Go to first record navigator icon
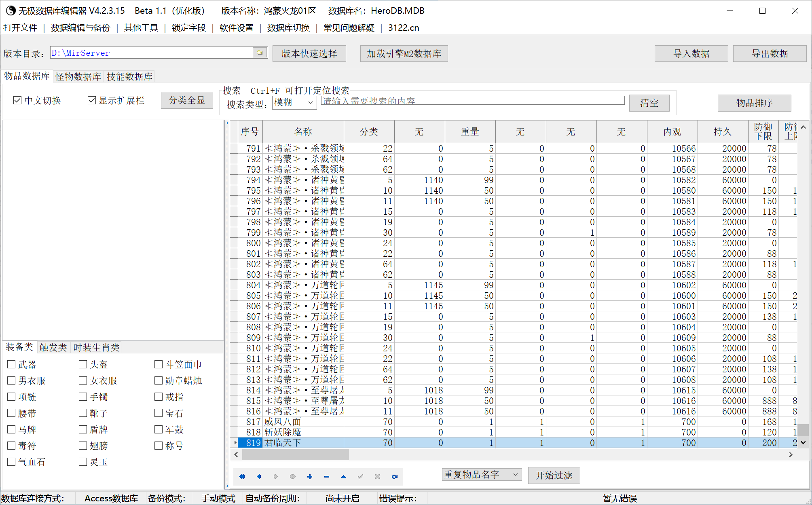Image resolution: width=812 pixels, height=505 pixels. (242, 477)
